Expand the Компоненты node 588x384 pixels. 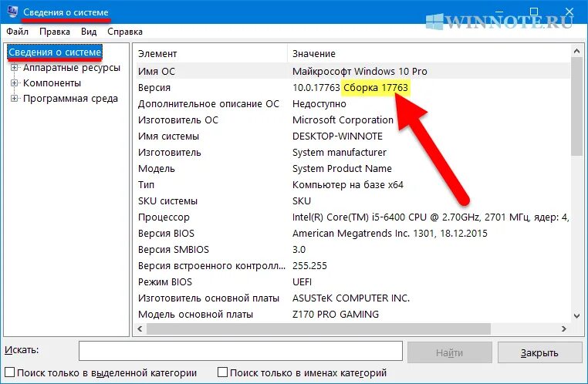(x=14, y=83)
